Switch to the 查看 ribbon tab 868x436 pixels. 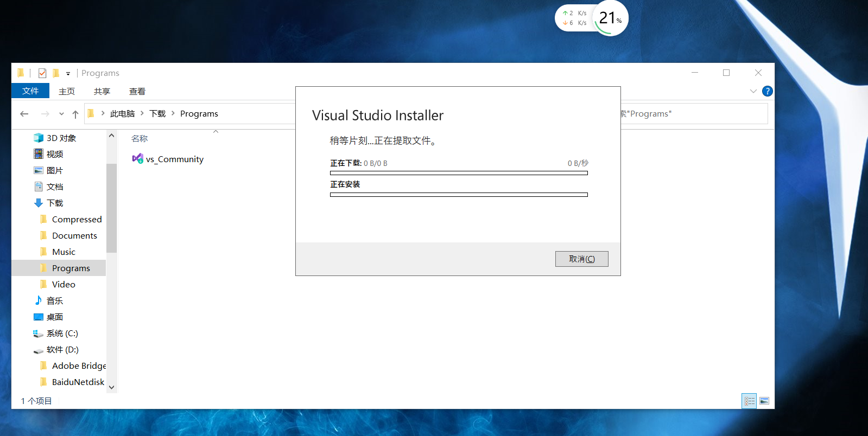[x=137, y=91]
